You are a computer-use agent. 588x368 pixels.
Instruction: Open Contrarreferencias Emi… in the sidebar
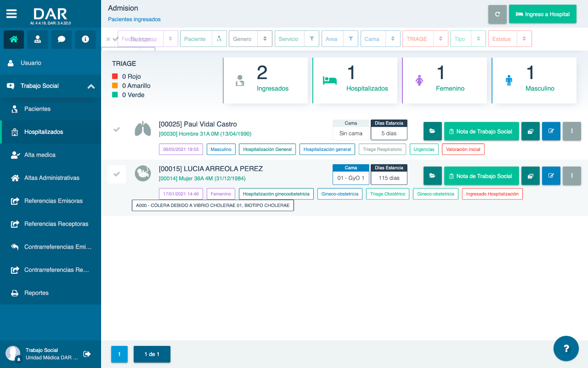(50, 247)
